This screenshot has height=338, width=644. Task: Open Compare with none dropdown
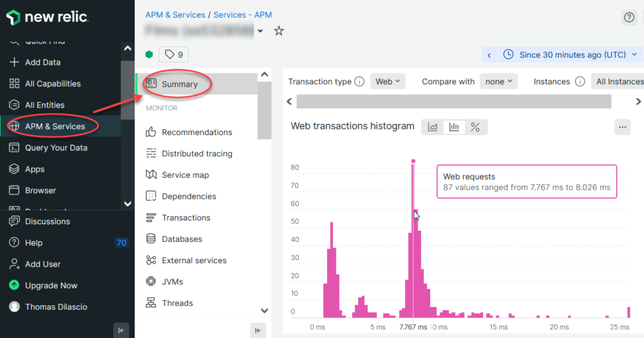click(x=499, y=82)
